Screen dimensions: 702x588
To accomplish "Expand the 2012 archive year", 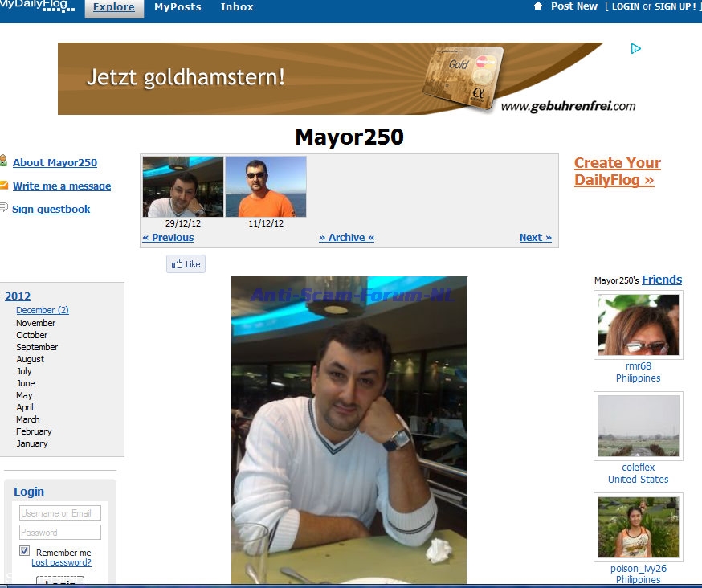I will [x=18, y=296].
